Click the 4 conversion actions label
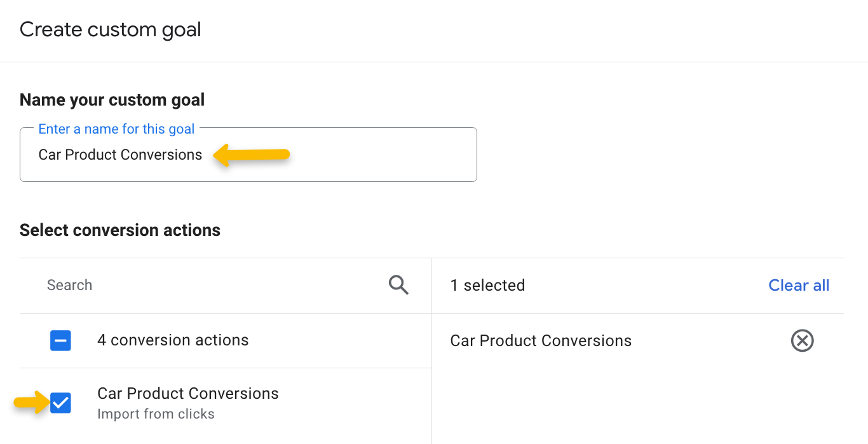Viewport: 868px width, 444px height. pyautogui.click(x=173, y=340)
